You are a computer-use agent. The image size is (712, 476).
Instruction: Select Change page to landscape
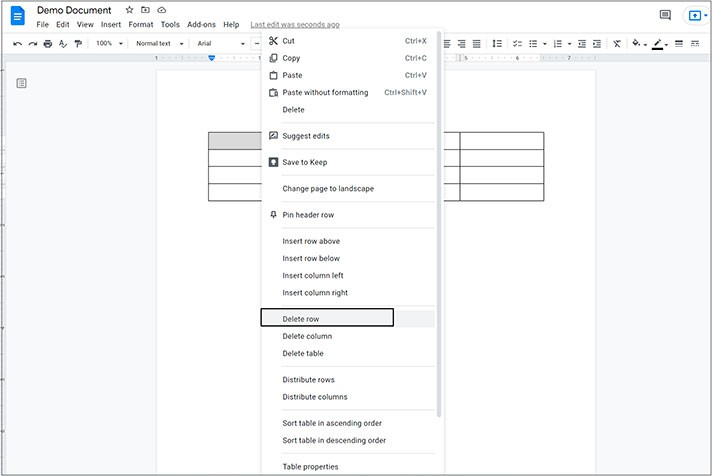pos(348,188)
